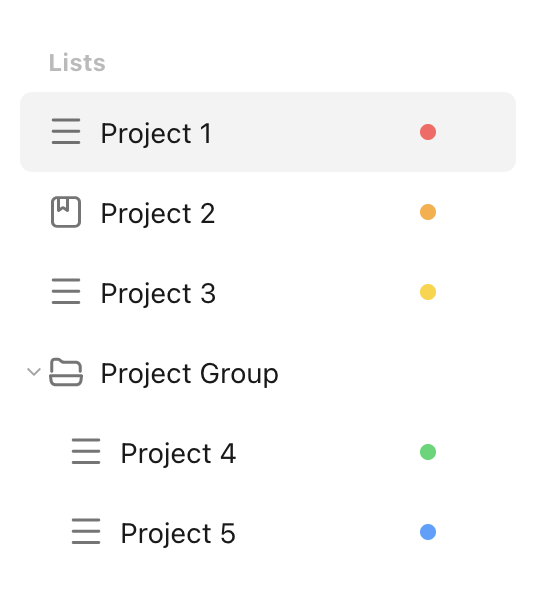This screenshot has height=599, width=536.
Task: Click the list icon beside Project 3
Action: (66, 291)
